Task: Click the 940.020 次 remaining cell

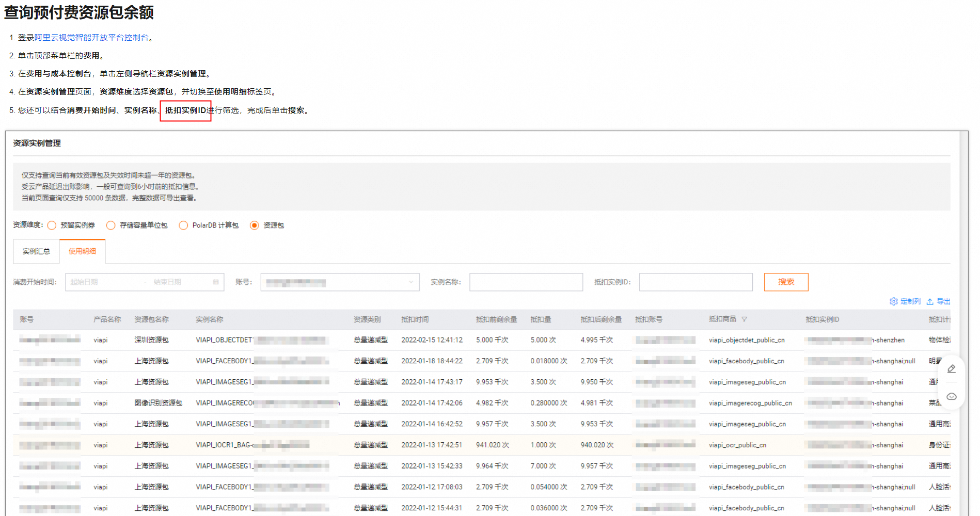Action: 597,445
